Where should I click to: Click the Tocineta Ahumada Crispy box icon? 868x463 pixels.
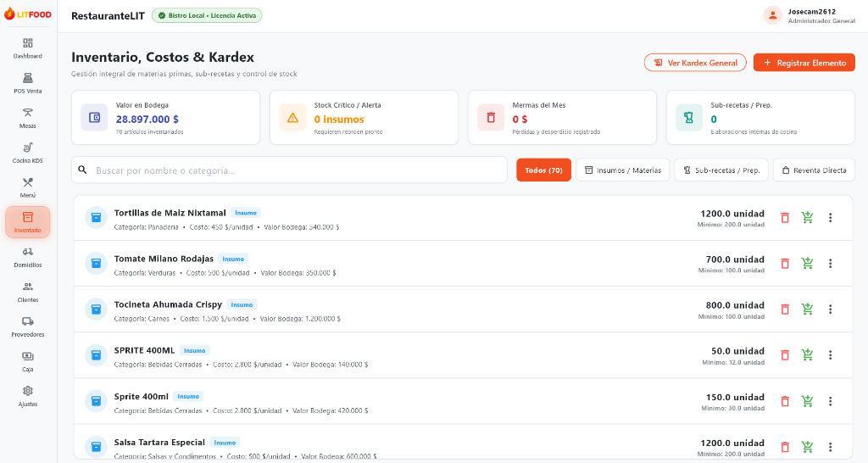point(96,309)
